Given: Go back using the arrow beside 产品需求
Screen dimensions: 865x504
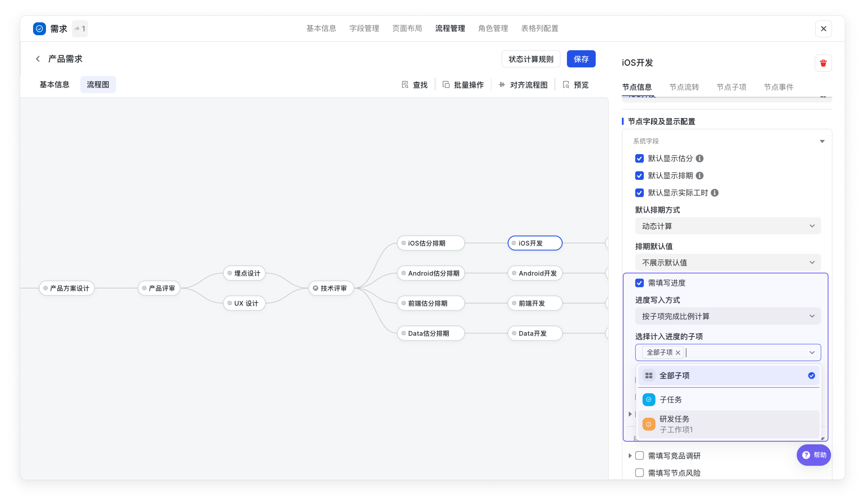Looking at the screenshot, I should 38,59.
